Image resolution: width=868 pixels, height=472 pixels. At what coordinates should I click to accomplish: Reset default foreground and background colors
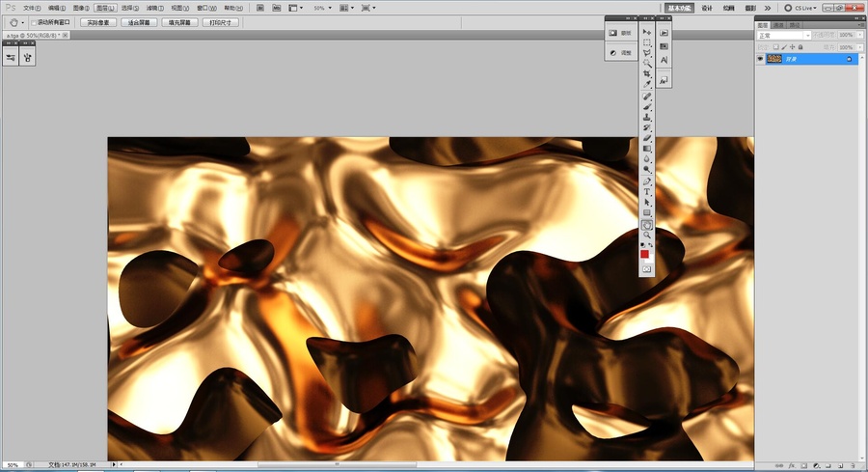pyautogui.click(x=642, y=245)
